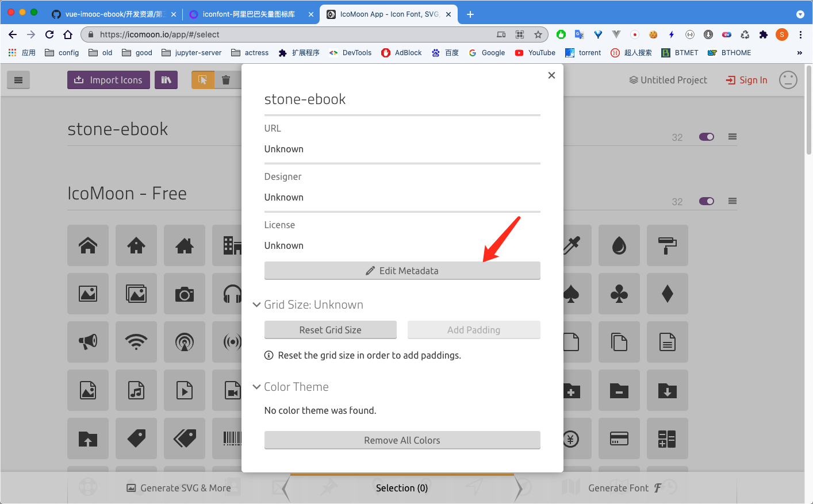This screenshot has height=504, width=813.
Task: Reload the page in browser
Action: tap(49, 34)
